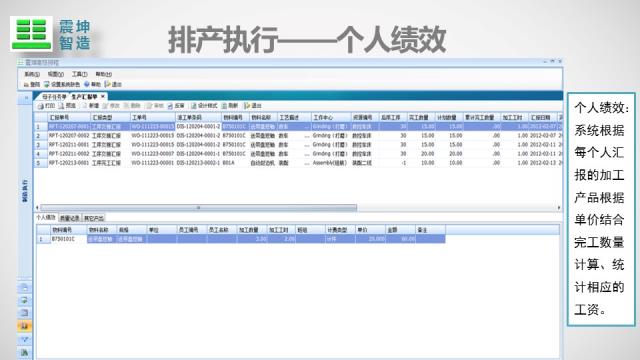Open the 工具(T) menu
The height and width of the screenshot is (360, 640).
80,74
